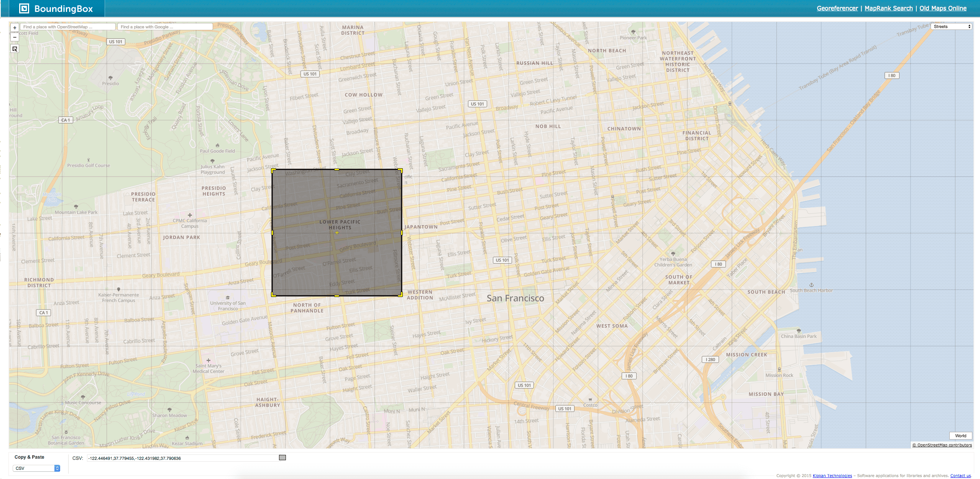Viewport: 980px width, 479px height.
Task: Click the CSV coordinates text field
Action: point(182,458)
